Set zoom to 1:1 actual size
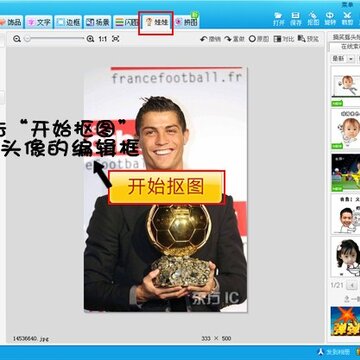Image resolution: width=360 pixels, height=360 pixels. (x=103, y=39)
